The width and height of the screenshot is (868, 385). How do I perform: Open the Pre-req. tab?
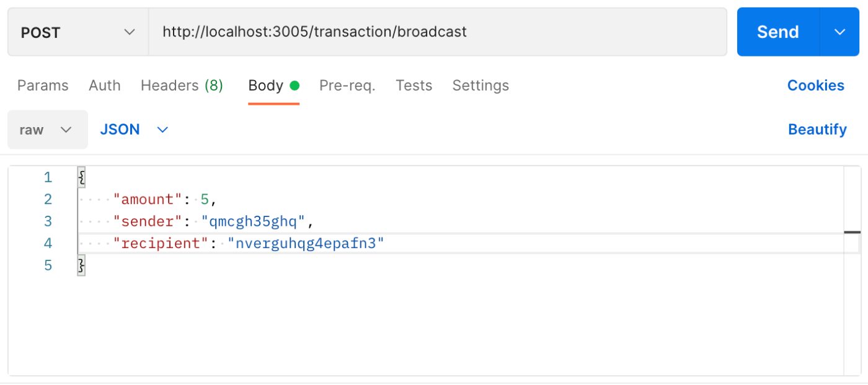(347, 86)
